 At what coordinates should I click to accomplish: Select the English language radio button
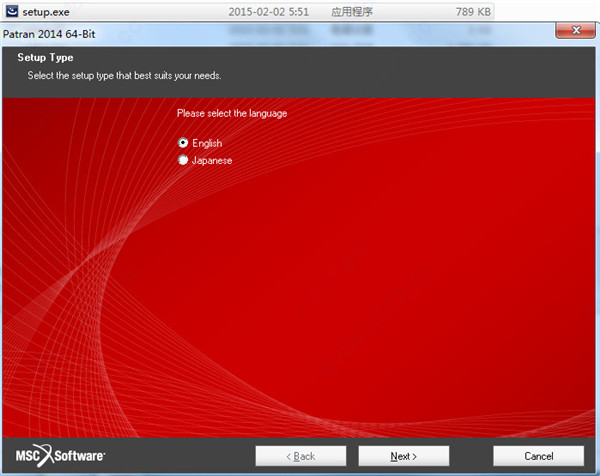coord(183,143)
